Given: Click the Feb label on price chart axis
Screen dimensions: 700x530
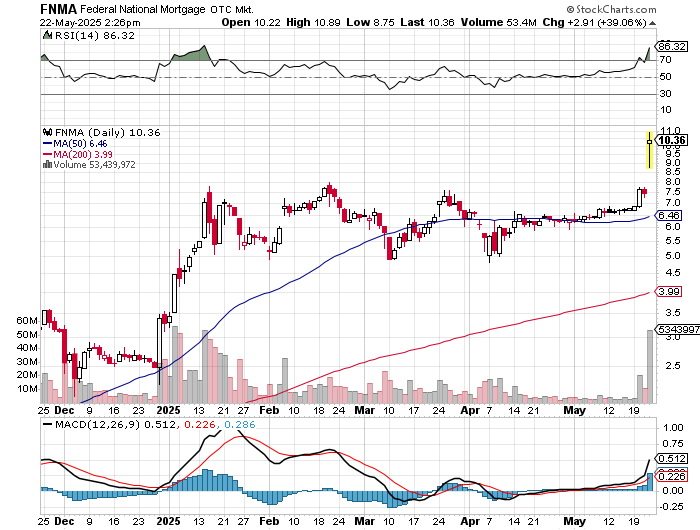Looking at the screenshot, I should click(269, 410).
